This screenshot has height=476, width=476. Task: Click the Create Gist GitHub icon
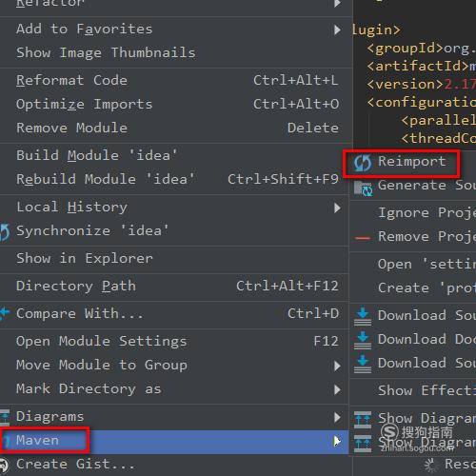click(4, 465)
